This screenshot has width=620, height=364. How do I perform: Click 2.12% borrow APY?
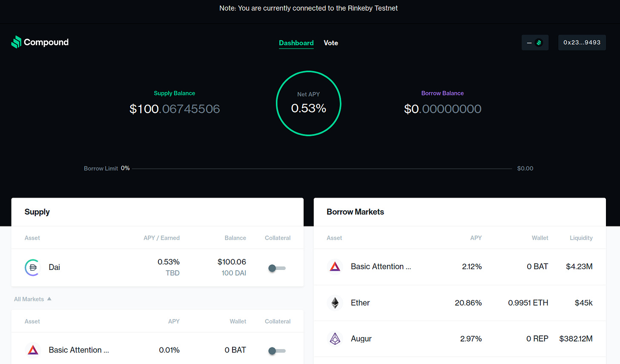coord(472,267)
